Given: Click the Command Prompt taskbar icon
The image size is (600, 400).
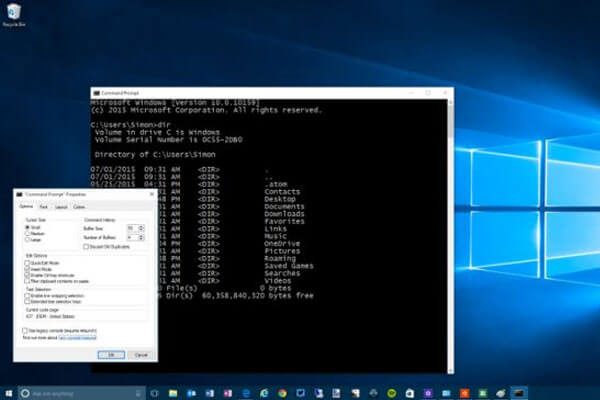Looking at the screenshot, I should tap(518, 393).
